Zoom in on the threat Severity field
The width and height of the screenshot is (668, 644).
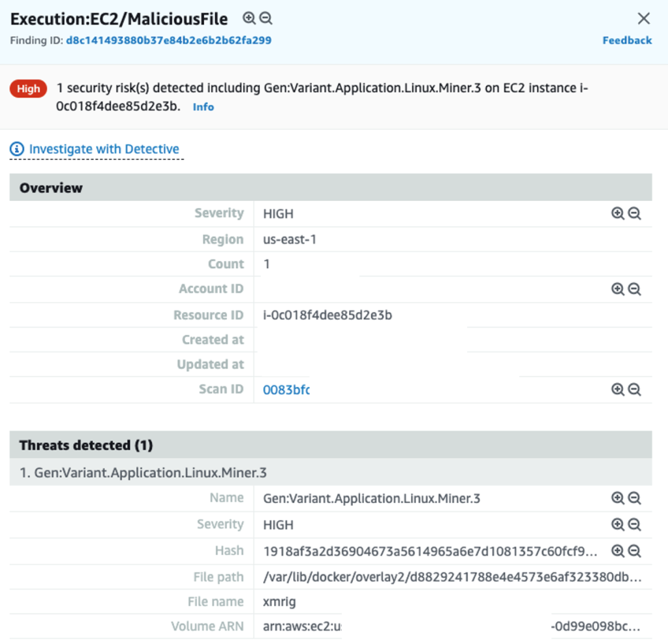tap(618, 524)
